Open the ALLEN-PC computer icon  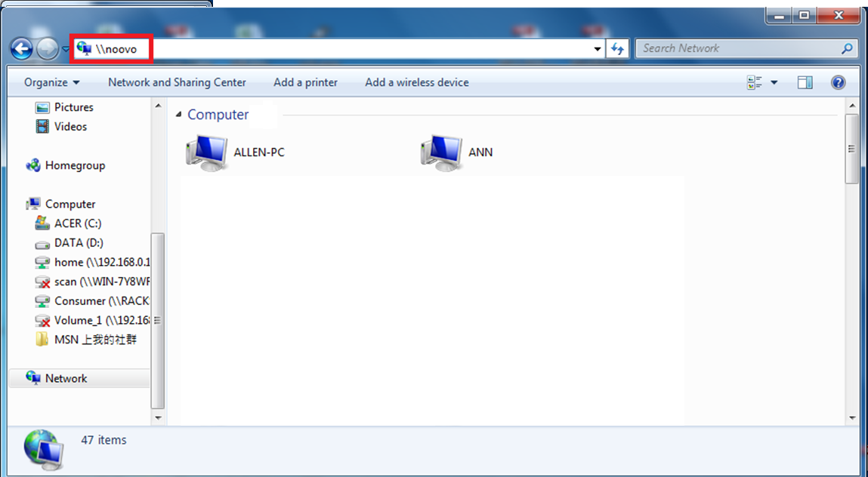point(207,152)
